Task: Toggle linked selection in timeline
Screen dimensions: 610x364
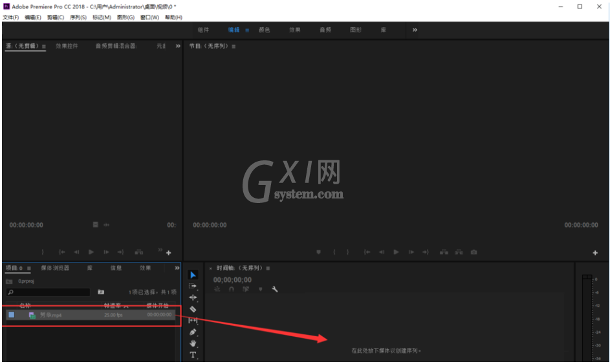Action: 246,289
